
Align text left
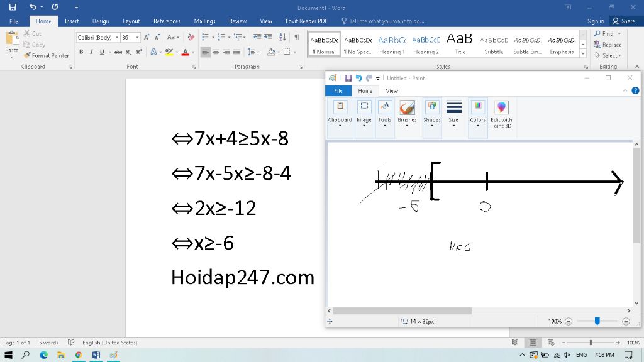[x=206, y=52]
